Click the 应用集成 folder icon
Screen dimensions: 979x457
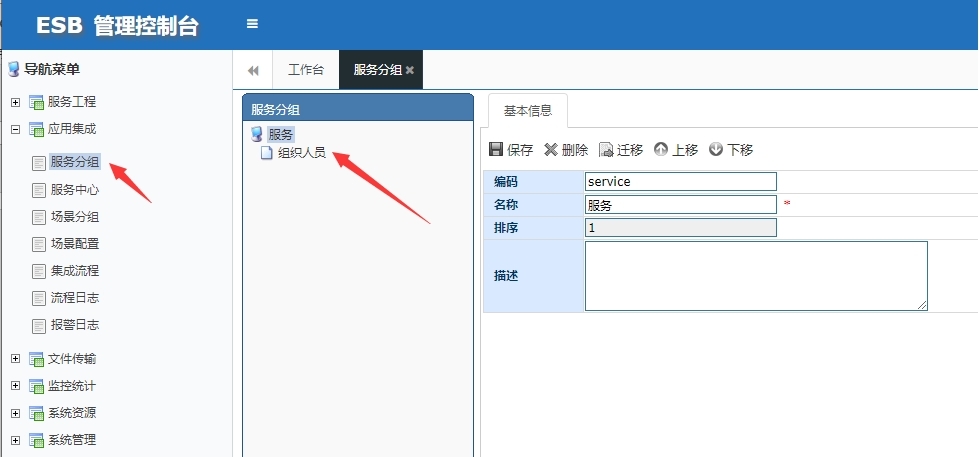pyautogui.click(x=36, y=130)
